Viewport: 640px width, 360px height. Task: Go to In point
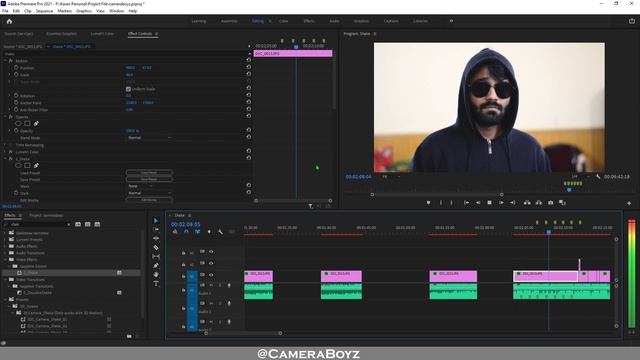466,202
